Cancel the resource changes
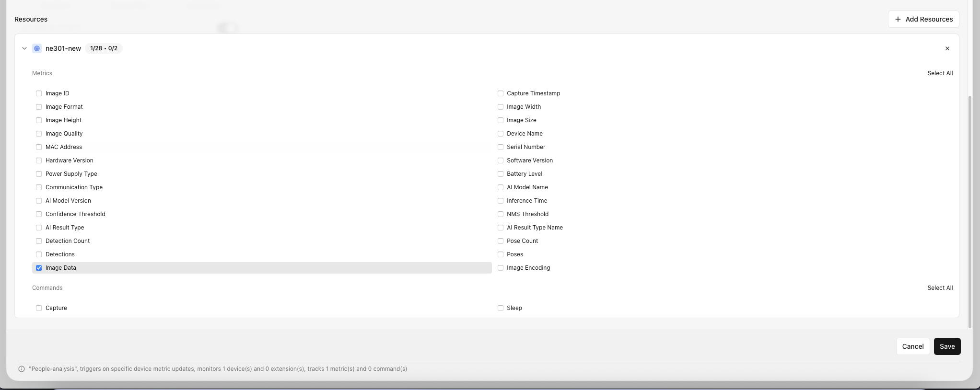Image resolution: width=980 pixels, height=390 pixels. [912, 346]
